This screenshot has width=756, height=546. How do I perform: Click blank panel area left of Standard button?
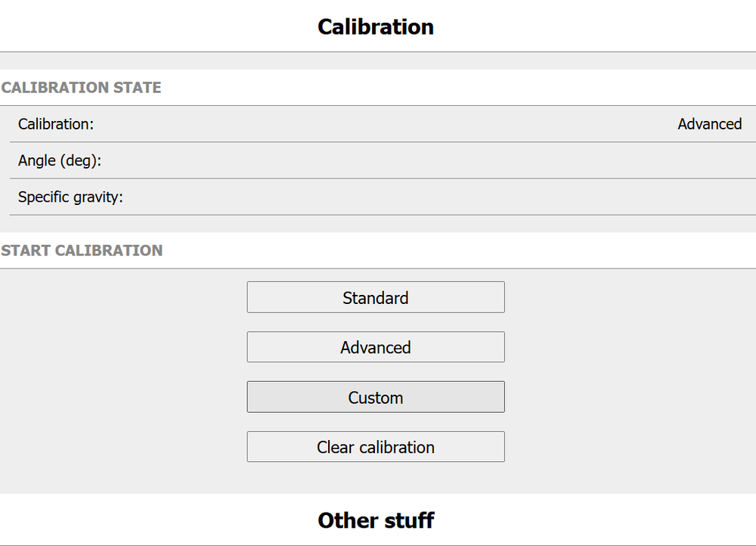(121, 297)
